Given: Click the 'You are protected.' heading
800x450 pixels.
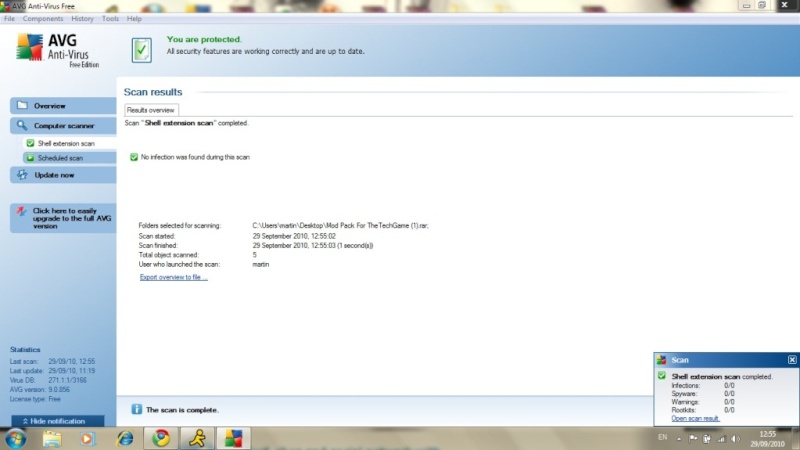Looking at the screenshot, I should pyautogui.click(x=204, y=39).
